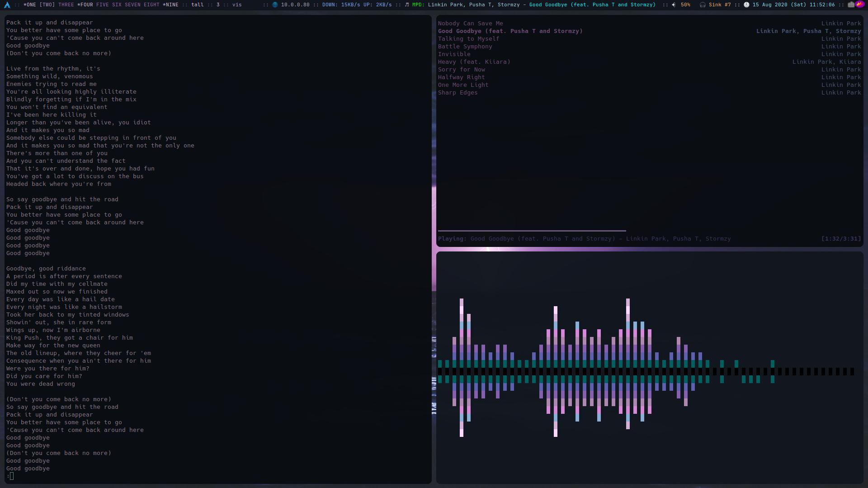Image resolution: width=868 pixels, height=488 pixels.
Task: Click the 50% volume level
Action: click(x=685, y=5)
